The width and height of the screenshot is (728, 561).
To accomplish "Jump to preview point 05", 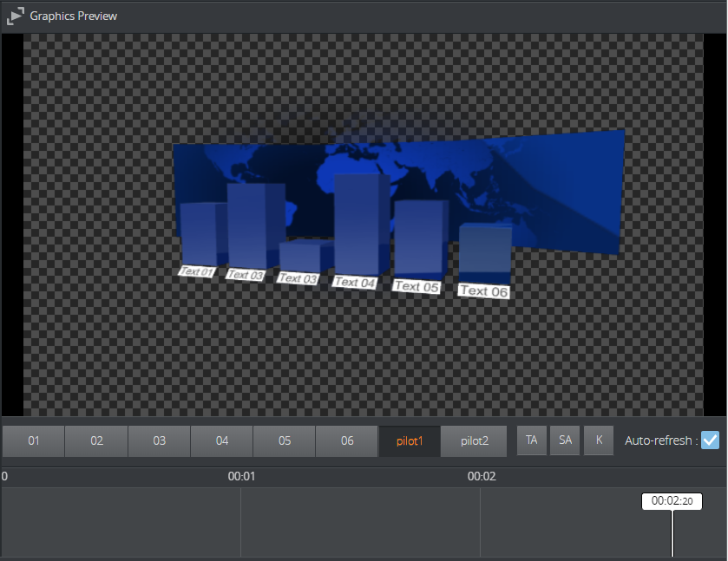I will pos(285,440).
